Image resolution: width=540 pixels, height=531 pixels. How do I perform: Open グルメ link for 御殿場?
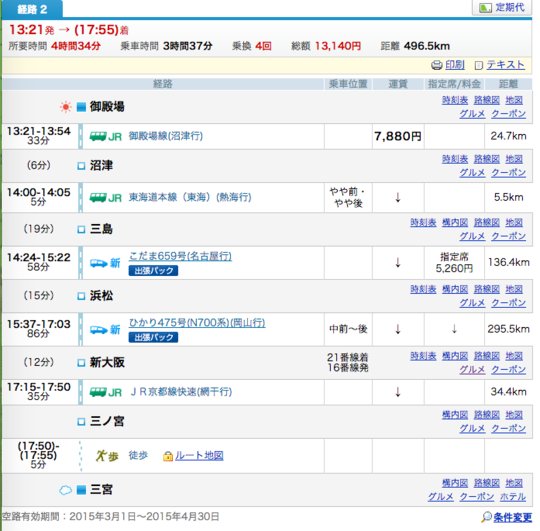click(x=472, y=114)
